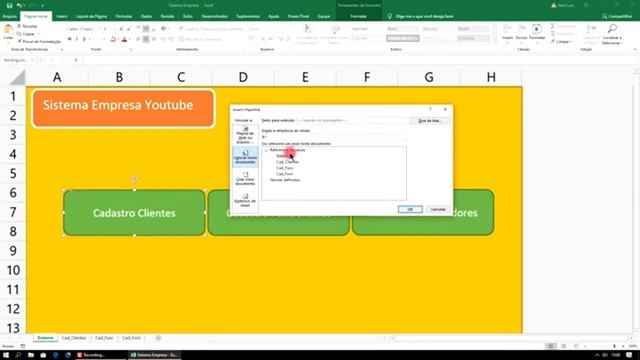Viewport: 640px width, 360px height.
Task: Click row header 10
Action: [x=13, y=270]
